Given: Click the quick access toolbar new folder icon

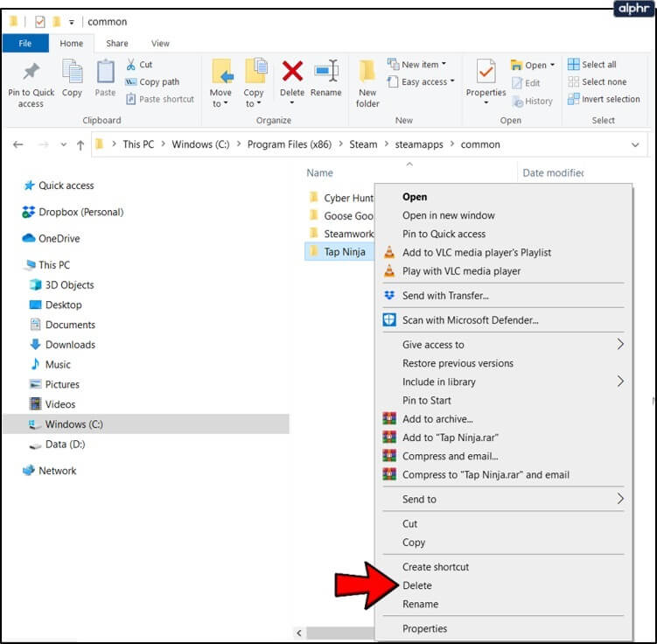Looking at the screenshot, I should tap(57, 21).
